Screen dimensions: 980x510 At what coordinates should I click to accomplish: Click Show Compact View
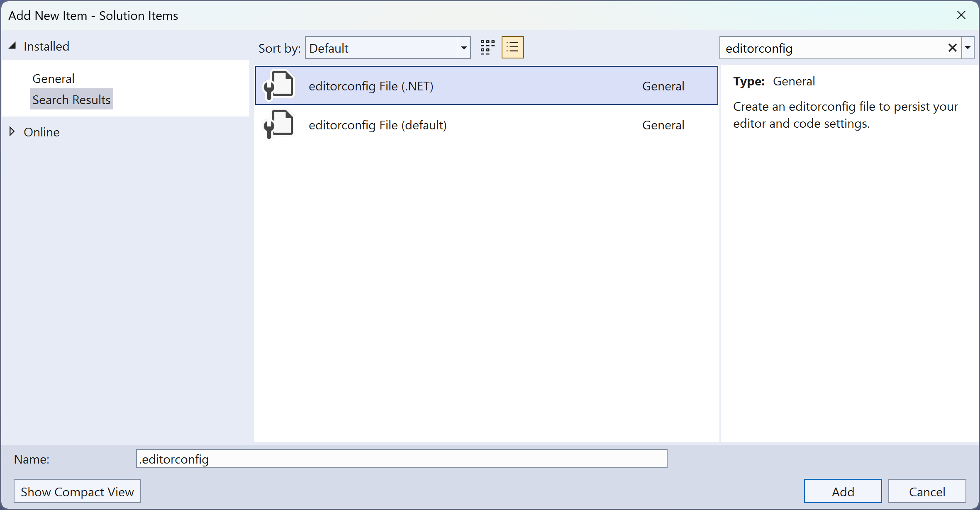tap(77, 491)
